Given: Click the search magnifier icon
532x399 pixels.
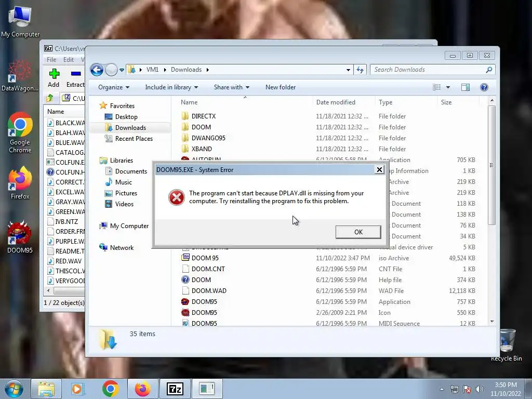Looking at the screenshot, I should [489, 70].
